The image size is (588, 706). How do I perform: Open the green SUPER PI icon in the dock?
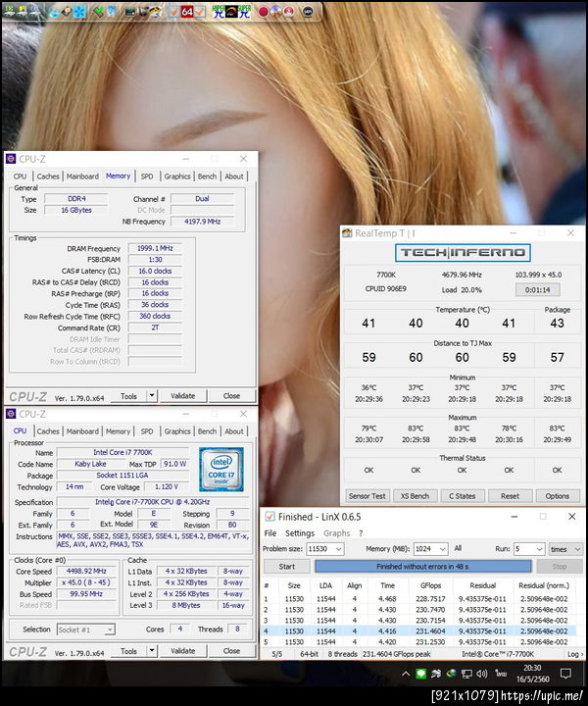244,11
